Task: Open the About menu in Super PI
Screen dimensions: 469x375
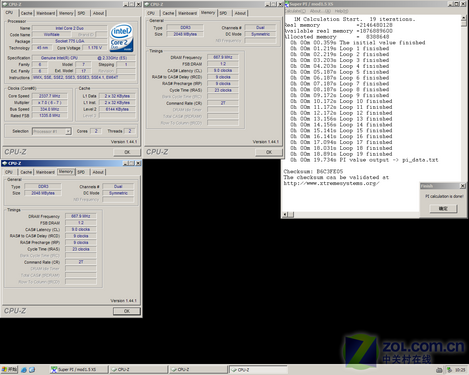Action: [320, 11]
